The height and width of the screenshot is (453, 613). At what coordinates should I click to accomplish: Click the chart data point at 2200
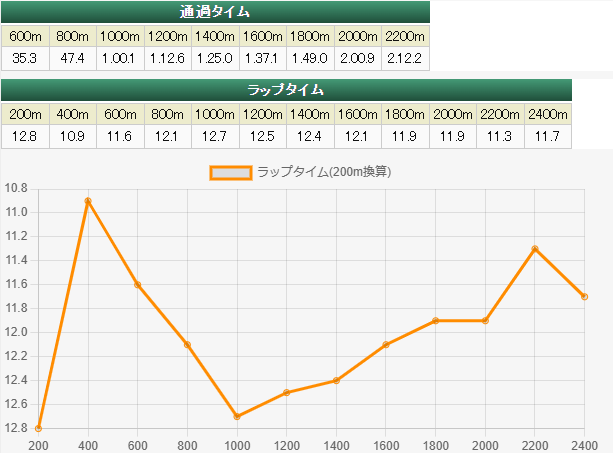point(535,249)
